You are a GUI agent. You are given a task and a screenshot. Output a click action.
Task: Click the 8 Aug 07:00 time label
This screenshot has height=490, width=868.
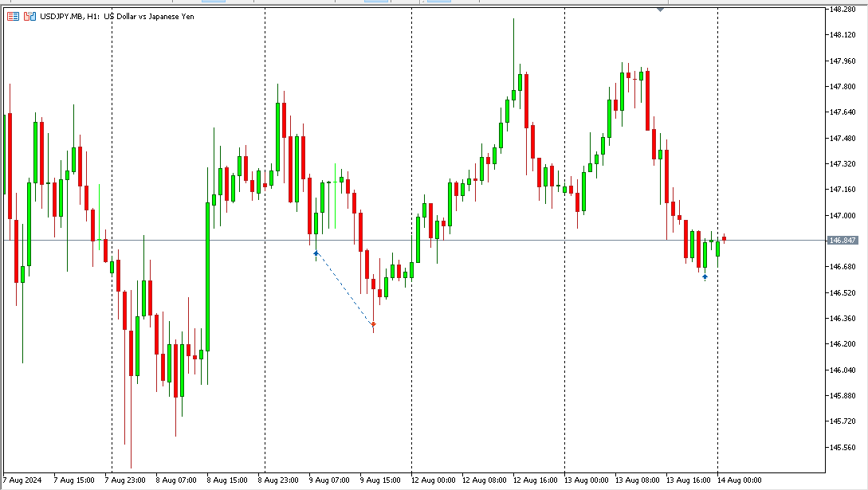tap(176, 480)
